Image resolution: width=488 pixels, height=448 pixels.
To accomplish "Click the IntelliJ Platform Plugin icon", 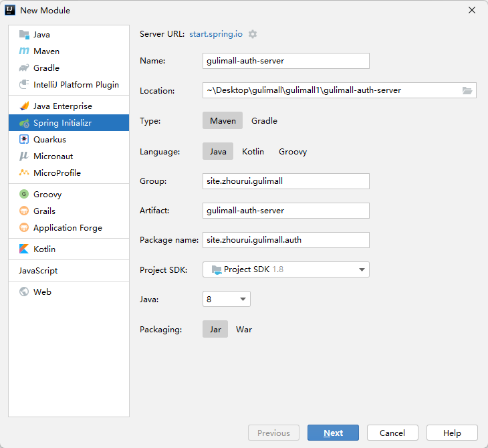I will click(x=24, y=84).
